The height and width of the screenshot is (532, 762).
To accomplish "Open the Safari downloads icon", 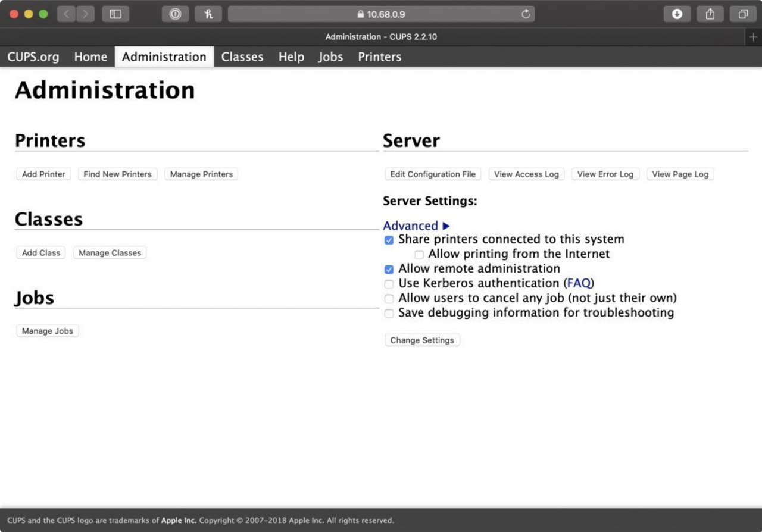I will 677,14.
